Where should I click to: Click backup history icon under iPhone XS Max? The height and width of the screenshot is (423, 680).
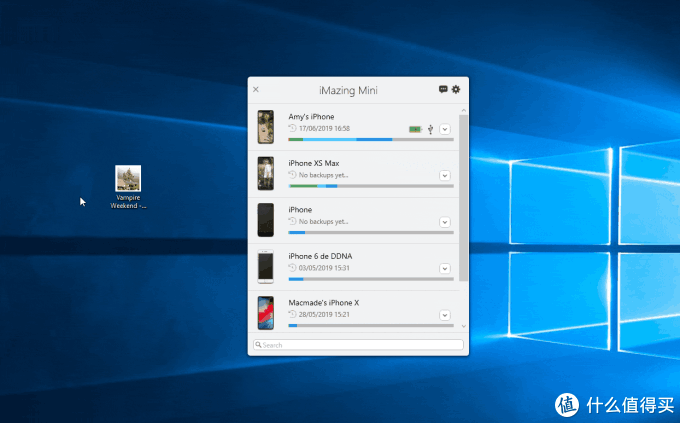coord(292,175)
